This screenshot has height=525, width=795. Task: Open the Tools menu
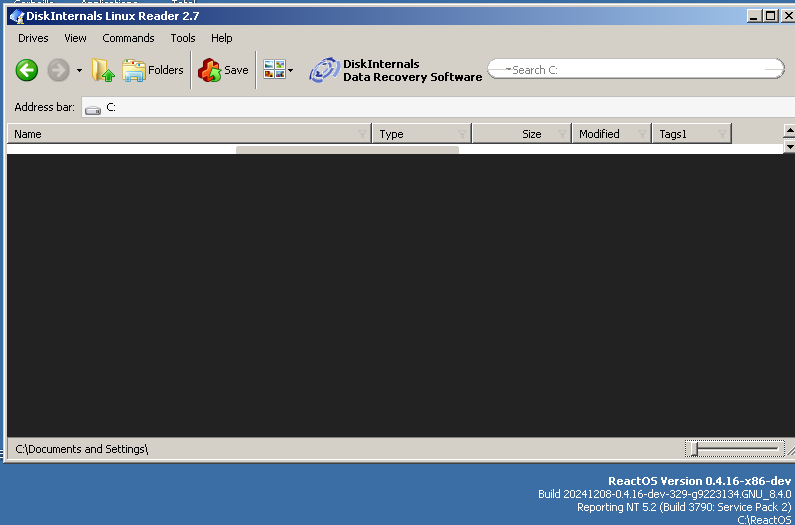pos(183,39)
